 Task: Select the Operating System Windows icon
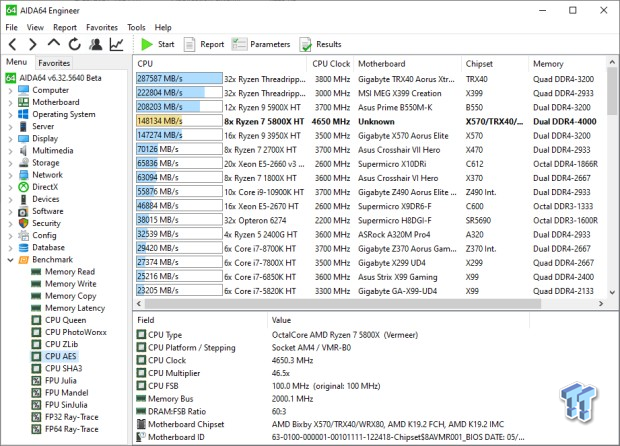[24, 114]
